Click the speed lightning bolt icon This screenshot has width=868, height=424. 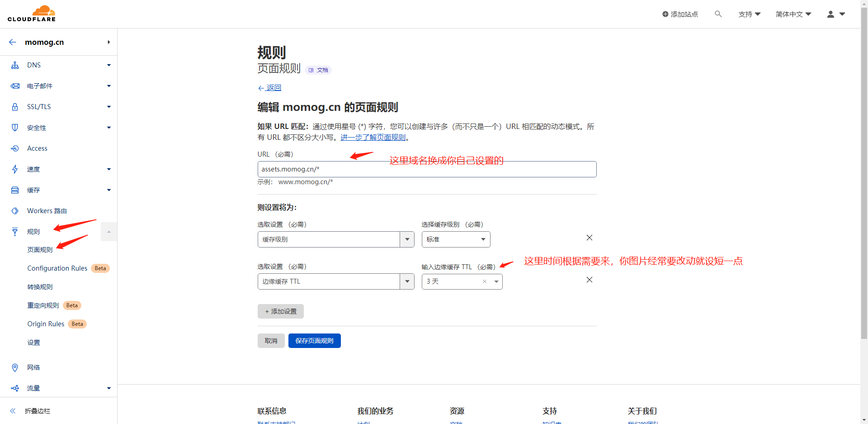click(15, 169)
